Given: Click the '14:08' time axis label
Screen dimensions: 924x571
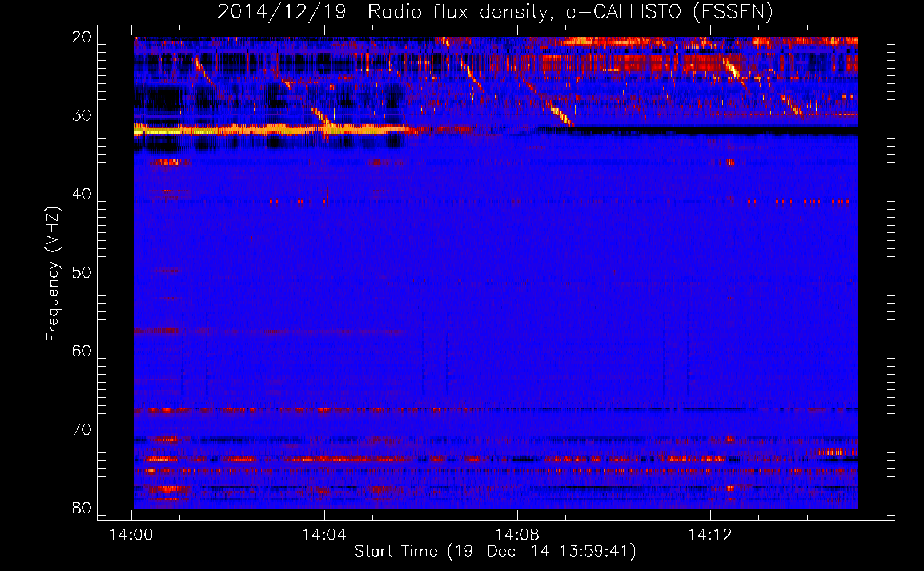Looking at the screenshot, I should [x=517, y=535].
